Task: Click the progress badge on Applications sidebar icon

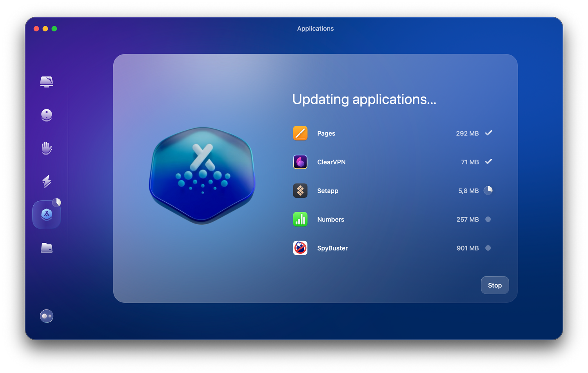Action: click(x=57, y=202)
